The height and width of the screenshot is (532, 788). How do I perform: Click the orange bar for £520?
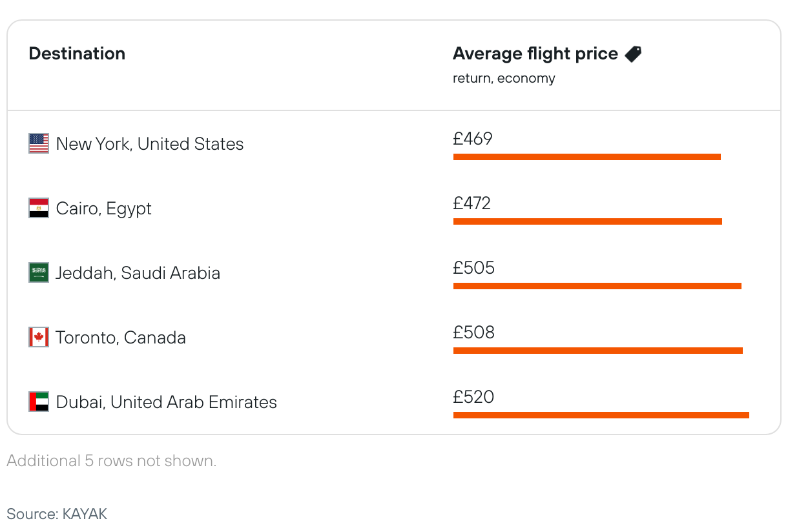pyautogui.click(x=601, y=415)
